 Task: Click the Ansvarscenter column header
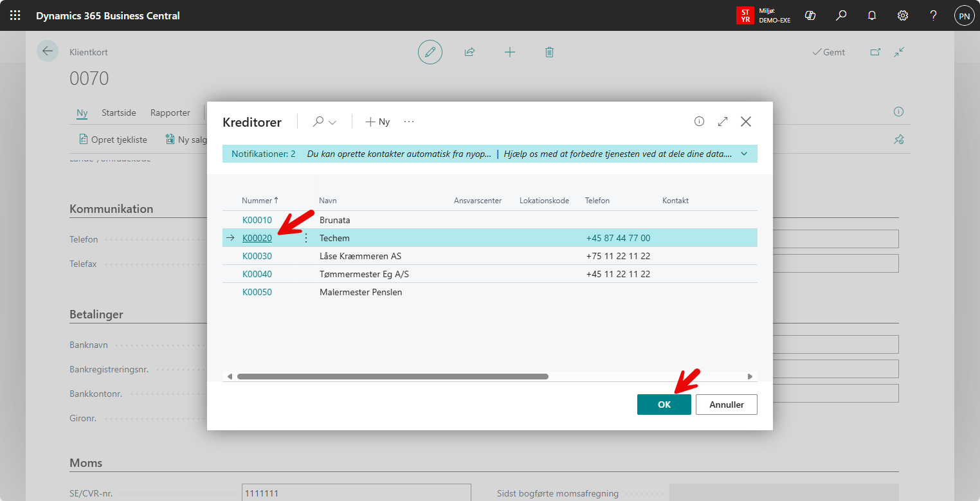point(478,201)
